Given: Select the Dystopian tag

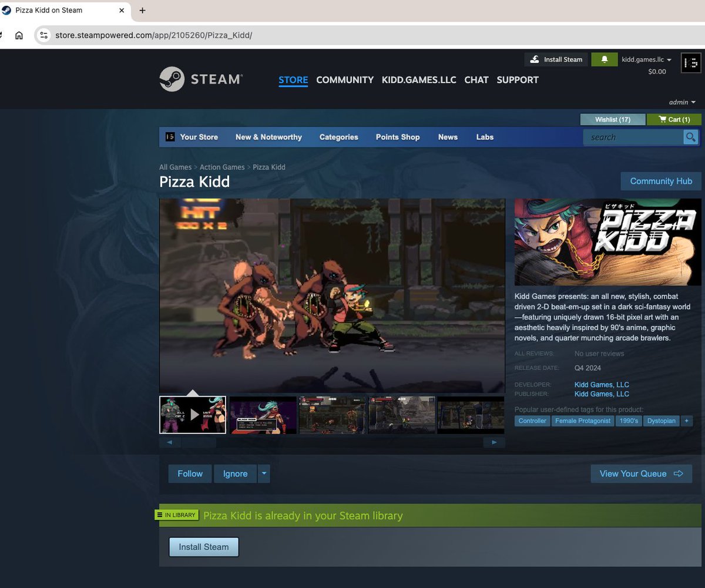Looking at the screenshot, I should coord(661,421).
